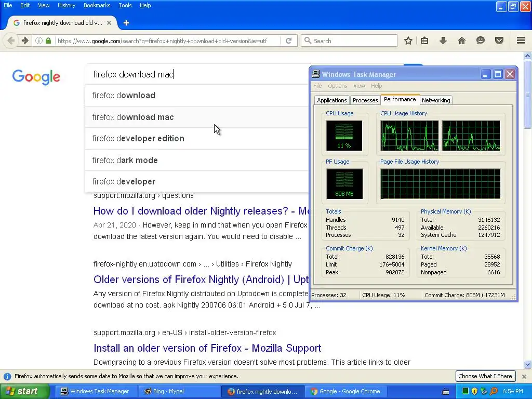Click the orange magnifier tray icon
532x399 pixels.
(494, 391)
